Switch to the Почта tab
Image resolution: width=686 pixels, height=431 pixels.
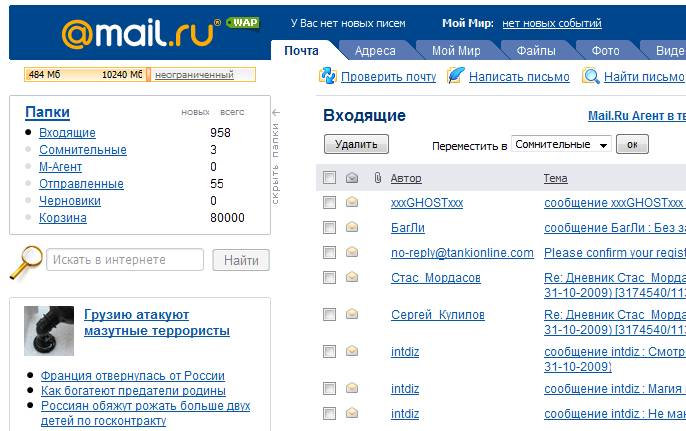(x=301, y=51)
